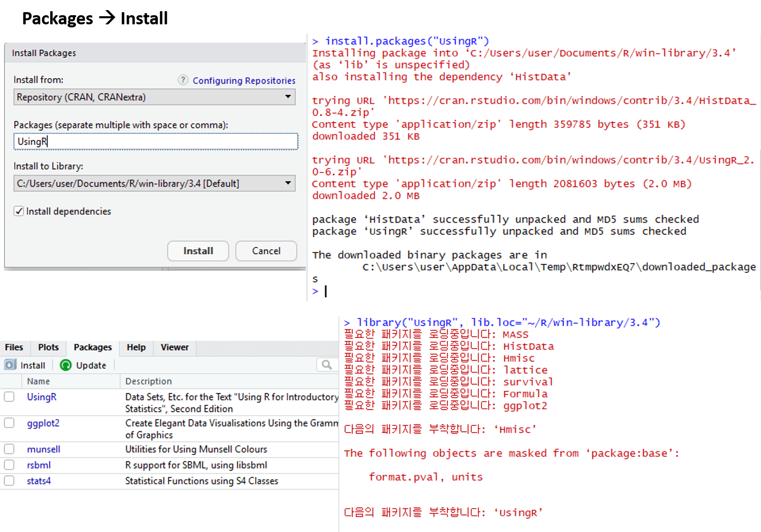Open the Install to Library dropdown
This screenshot has width=761, height=532.
(287, 183)
